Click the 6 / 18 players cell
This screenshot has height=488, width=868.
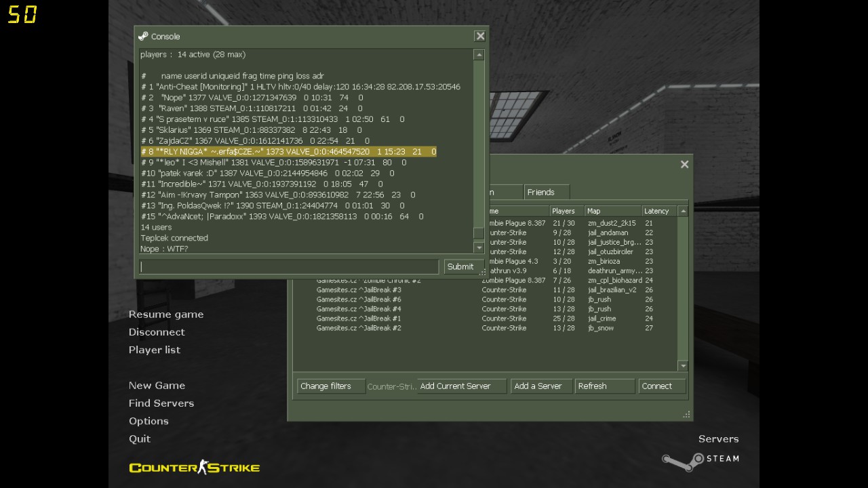[x=561, y=270]
